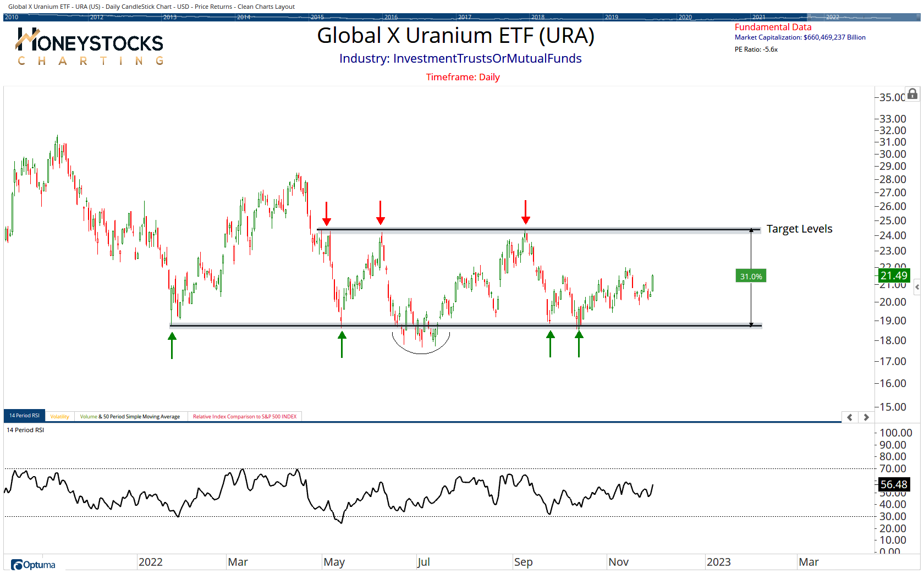Click the Market Capitalization value text
This screenshot has width=924, height=574.
(800, 37)
